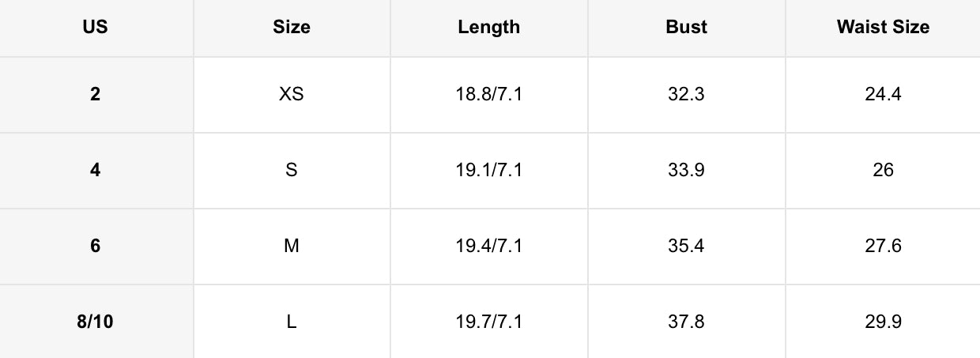Viewport: 980px width, 358px height.
Task: Click the Bust column header
Action: coord(686,27)
